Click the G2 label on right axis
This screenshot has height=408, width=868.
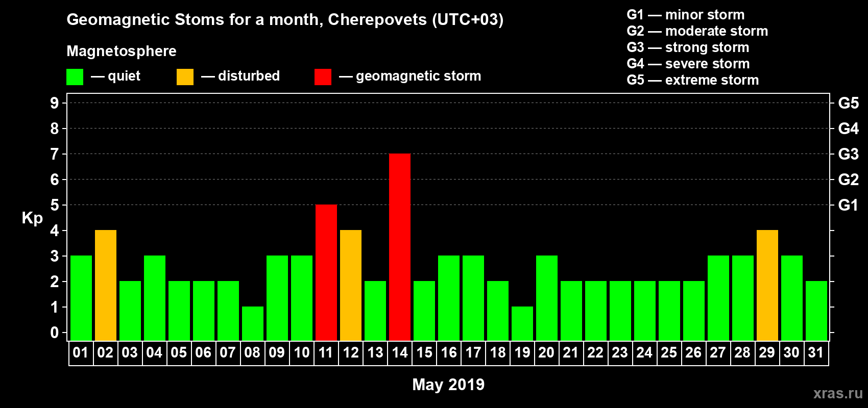(x=849, y=180)
